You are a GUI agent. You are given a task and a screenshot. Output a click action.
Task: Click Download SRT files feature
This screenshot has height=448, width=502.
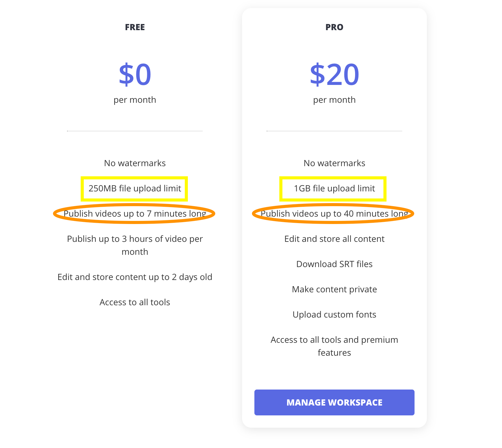click(x=334, y=264)
